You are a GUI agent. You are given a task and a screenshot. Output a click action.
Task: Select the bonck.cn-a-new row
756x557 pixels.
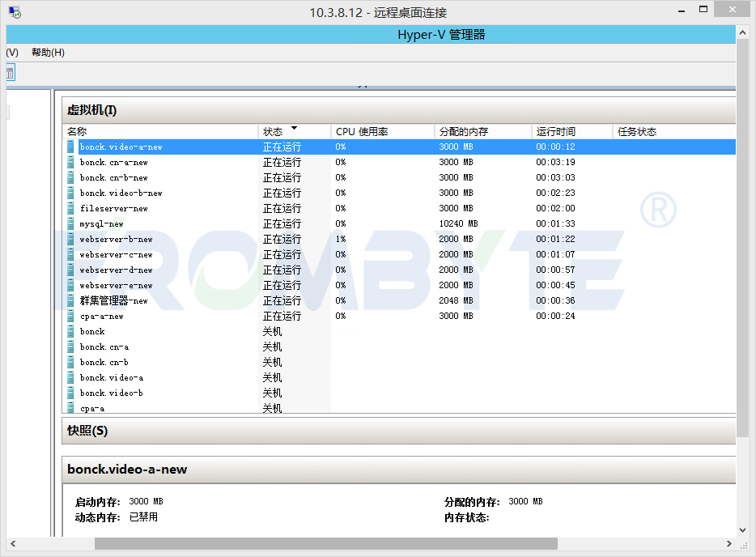113,162
